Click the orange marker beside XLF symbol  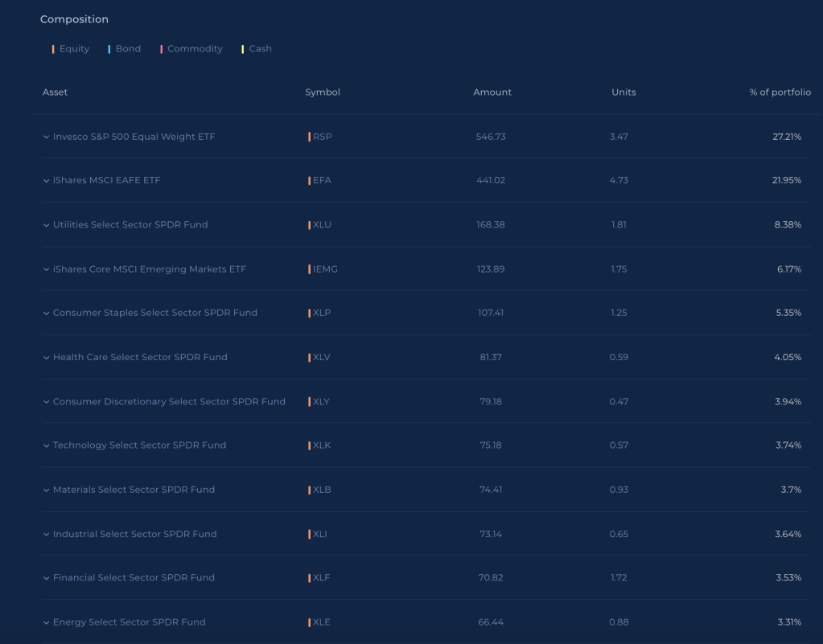point(309,578)
